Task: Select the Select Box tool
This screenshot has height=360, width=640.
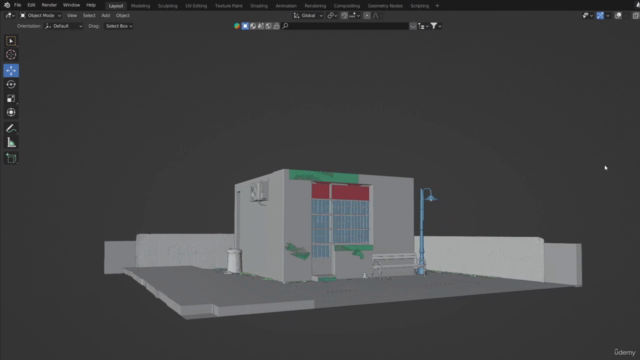Action: point(11,41)
